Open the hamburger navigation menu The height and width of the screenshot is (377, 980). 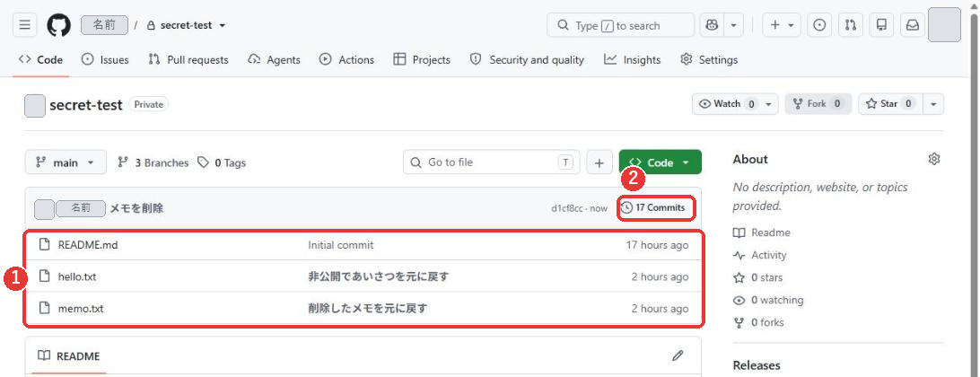point(24,25)
